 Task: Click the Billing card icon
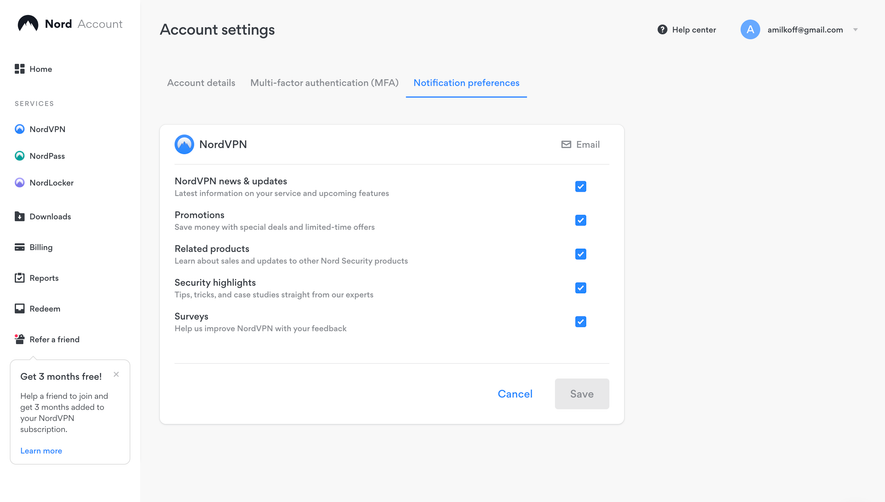point(20,247)
